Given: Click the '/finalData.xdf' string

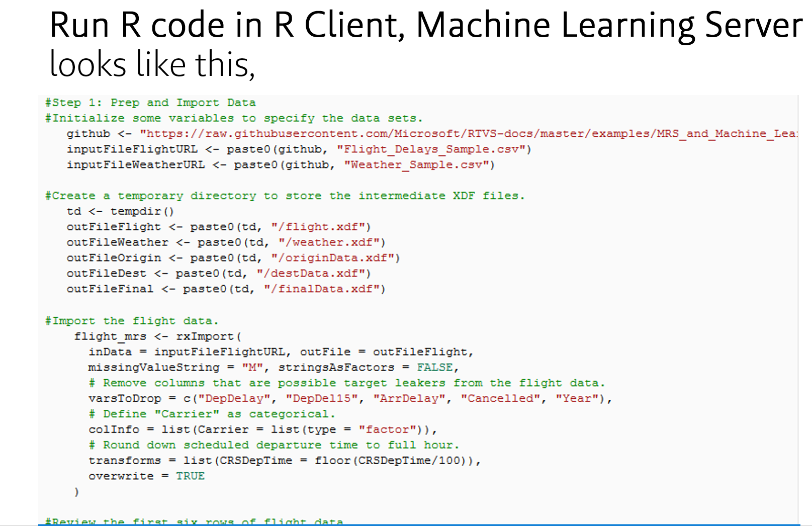Looking at the screenshot, I should (x=322, y=289).
